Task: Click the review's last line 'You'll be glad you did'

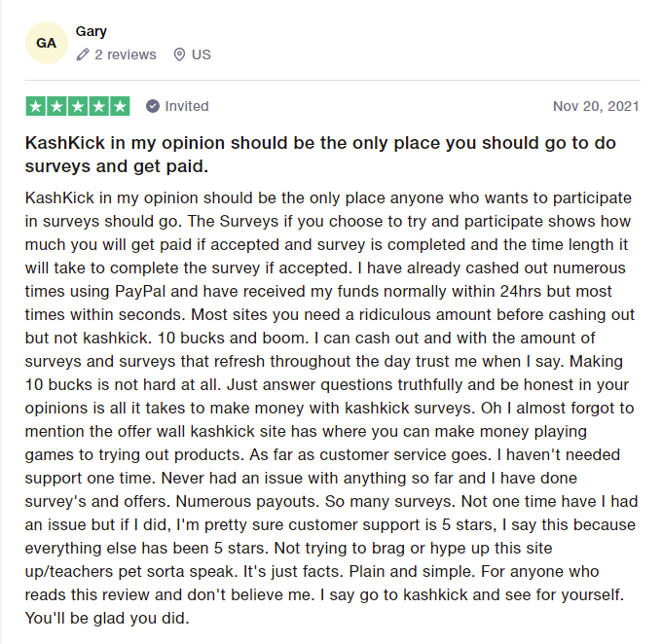Action: pyautogui.click(x=107, y=618)
